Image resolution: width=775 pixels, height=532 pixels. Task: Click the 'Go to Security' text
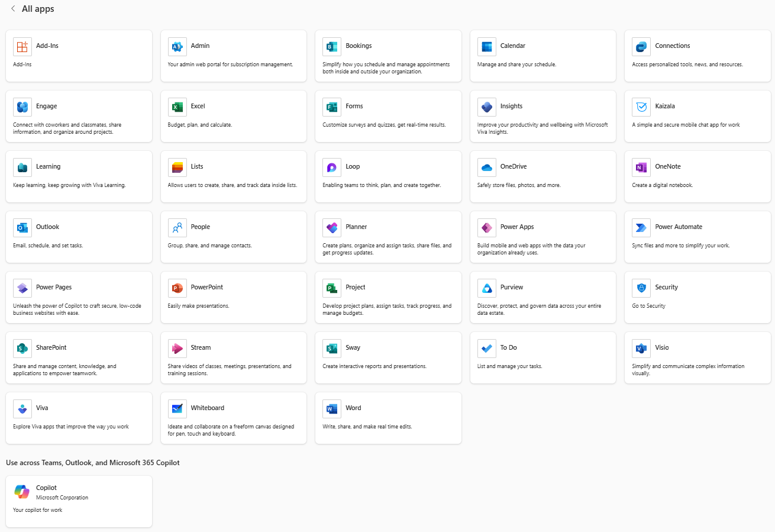click(648, 306)
